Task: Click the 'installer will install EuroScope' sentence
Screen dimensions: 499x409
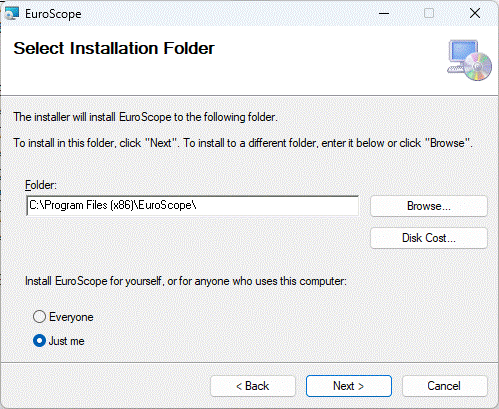Action: coord(145,117)
